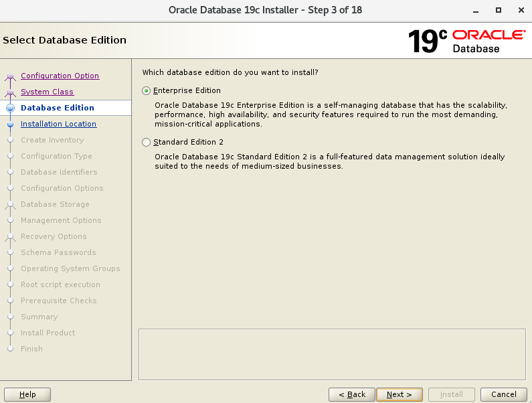
Task: Click the 'Which database edition' question text
Action: tap(230, 72)
